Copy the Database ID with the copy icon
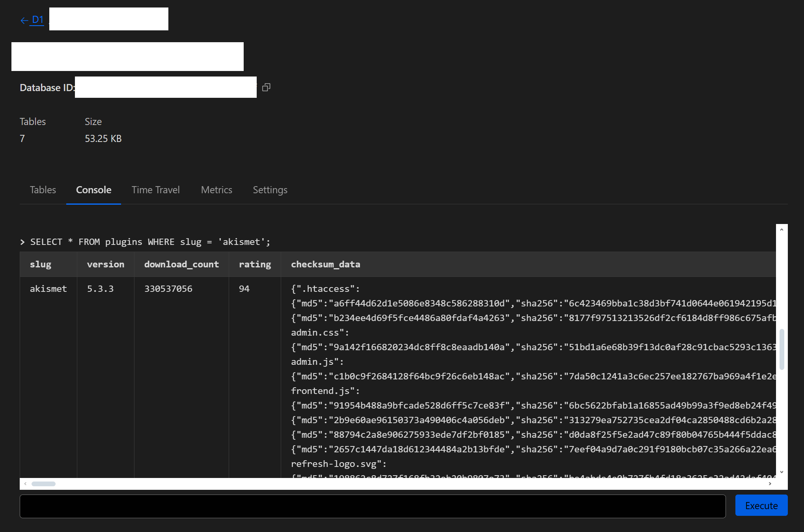The image size is (804, 532). tap(266, 87)
